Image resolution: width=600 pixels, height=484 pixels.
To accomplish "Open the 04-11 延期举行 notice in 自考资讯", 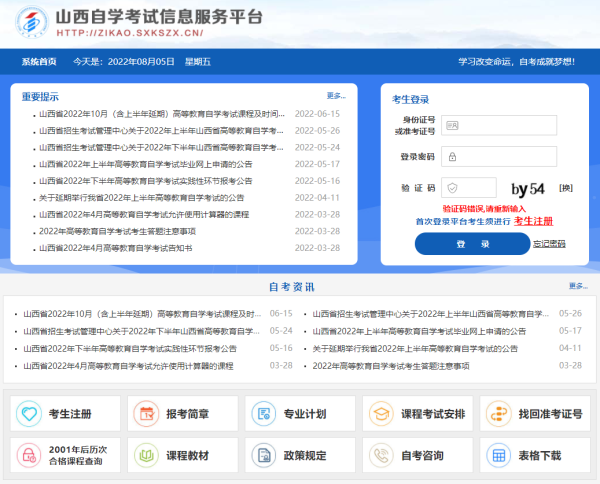I will pyautogui.click(x=415, y=349).
